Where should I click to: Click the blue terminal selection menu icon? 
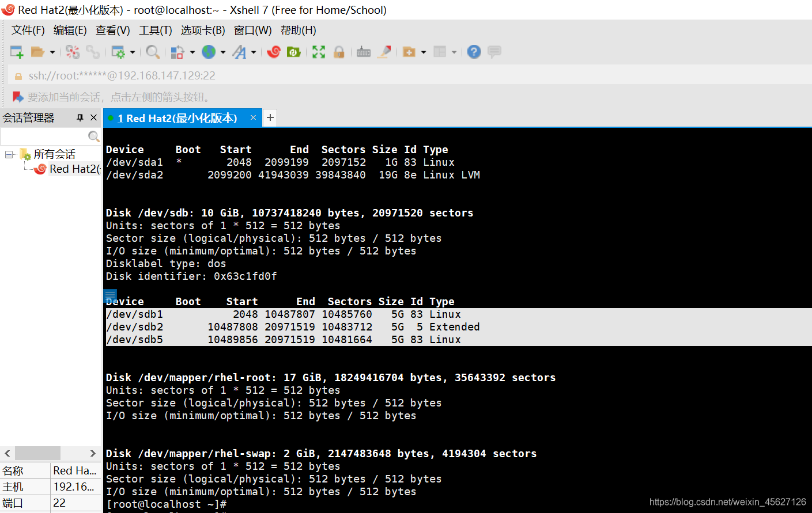pos(110,296)
